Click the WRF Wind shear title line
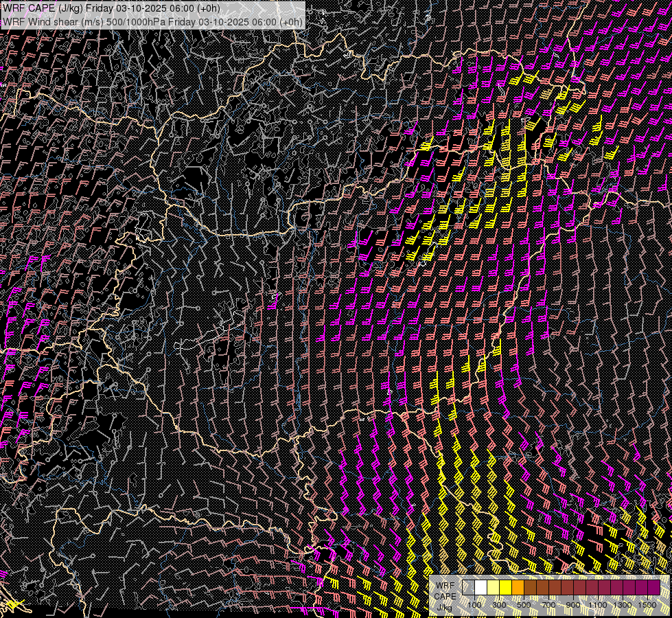Screen dimensions: 672x618 coord(152,22)
